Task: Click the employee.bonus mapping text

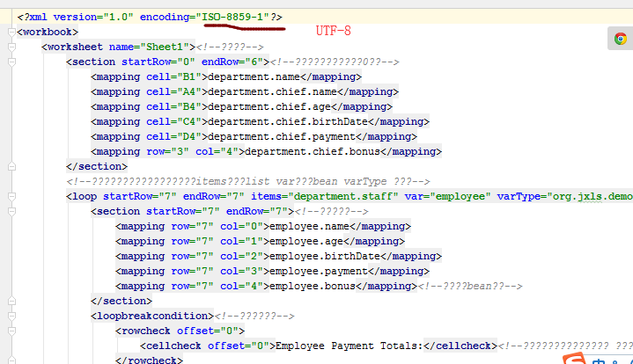Action: point(313,286)
